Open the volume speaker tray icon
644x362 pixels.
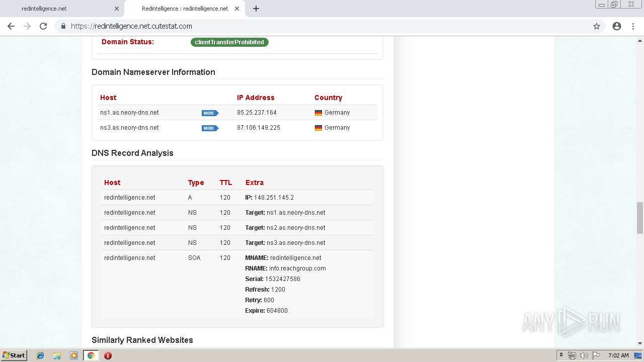coord(584,355)
